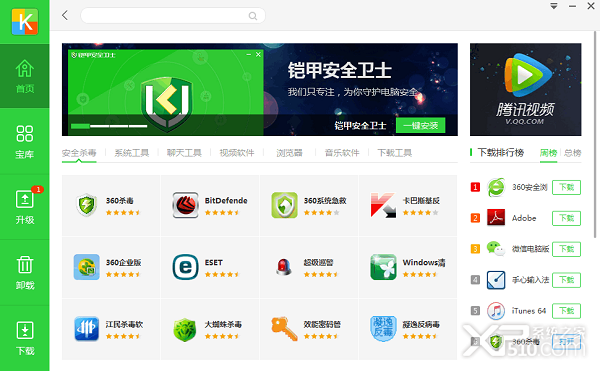This screenshot has width=600, height=371.
Task: Open the BitDefender app icon
Action: tap(185, 205)
